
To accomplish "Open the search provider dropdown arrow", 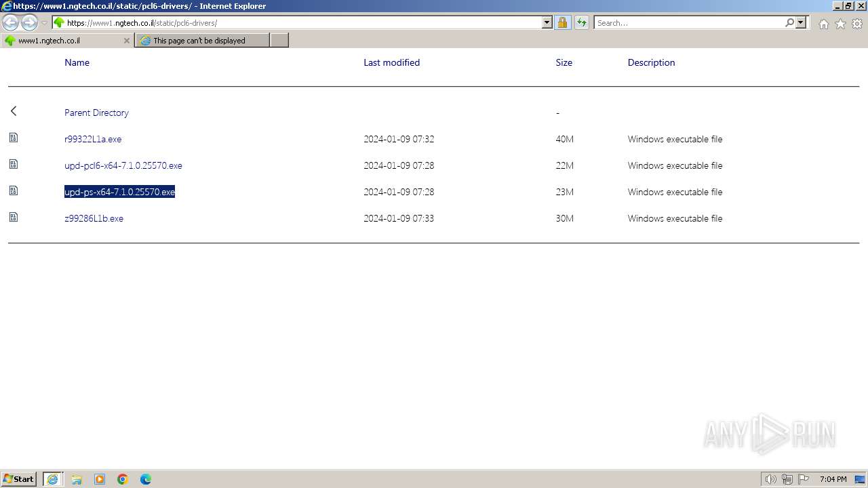I will click(x=801, y=23).
